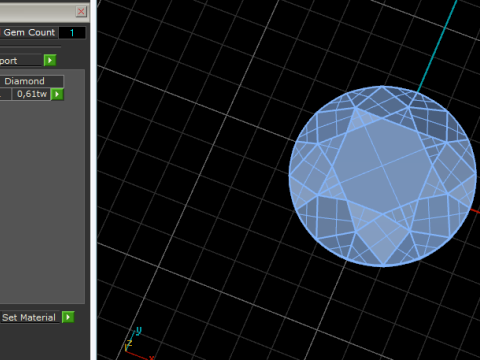
Task: Click the 0,61tw weight field
Action: [31, 94]
